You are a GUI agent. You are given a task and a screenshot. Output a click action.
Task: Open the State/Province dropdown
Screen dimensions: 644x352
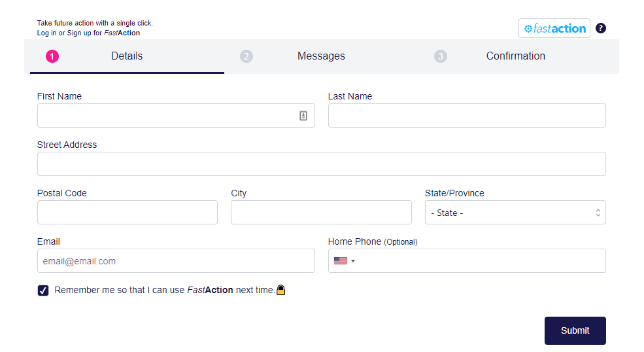point(515,213)
